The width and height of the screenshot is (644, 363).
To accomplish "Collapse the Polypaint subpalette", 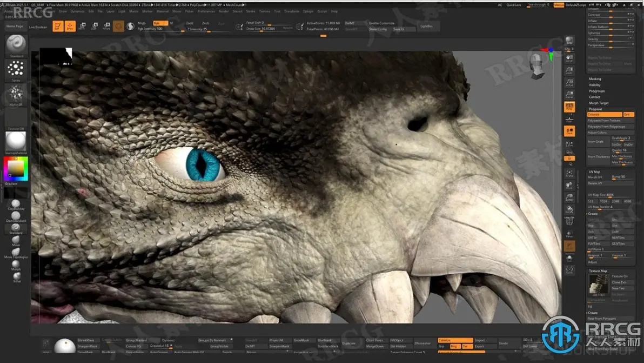I will tap(595, 109).
